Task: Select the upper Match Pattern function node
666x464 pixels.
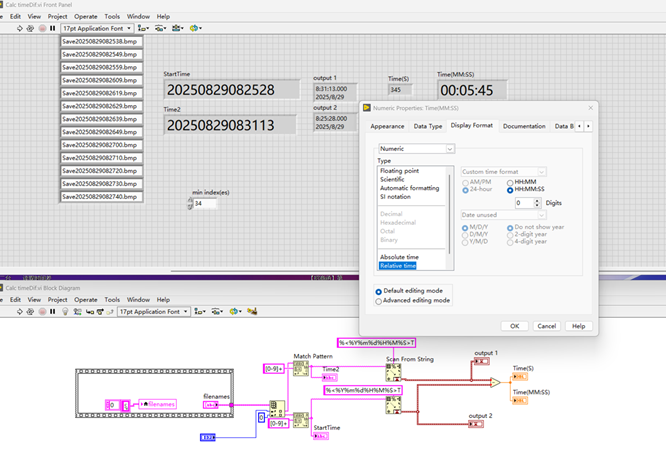Action: 301,368
